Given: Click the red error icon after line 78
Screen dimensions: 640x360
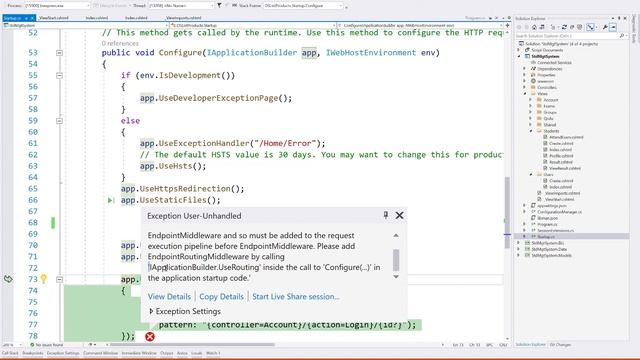Looking at the screenshot, I should (x=150, y=336).
